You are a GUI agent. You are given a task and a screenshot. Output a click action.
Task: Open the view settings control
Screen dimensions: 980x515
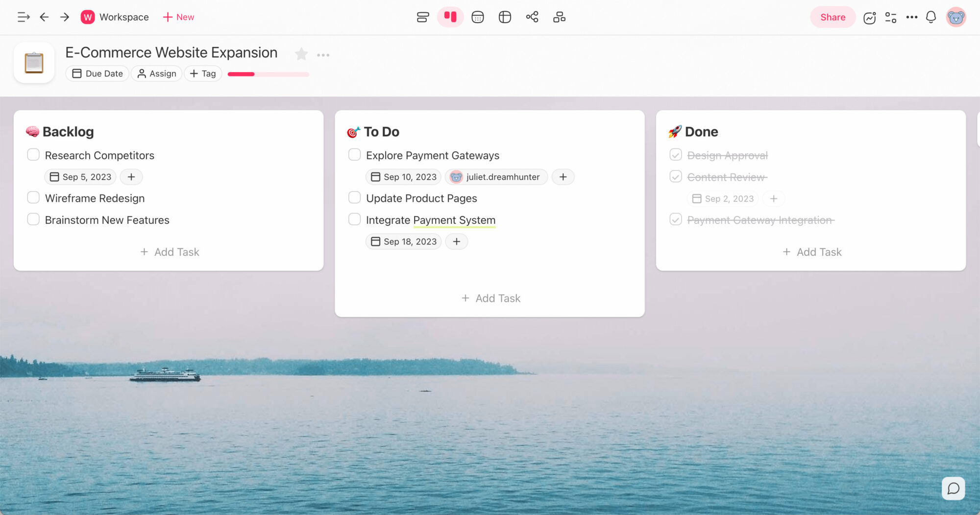pyautogui.click(x=891, y=17)
